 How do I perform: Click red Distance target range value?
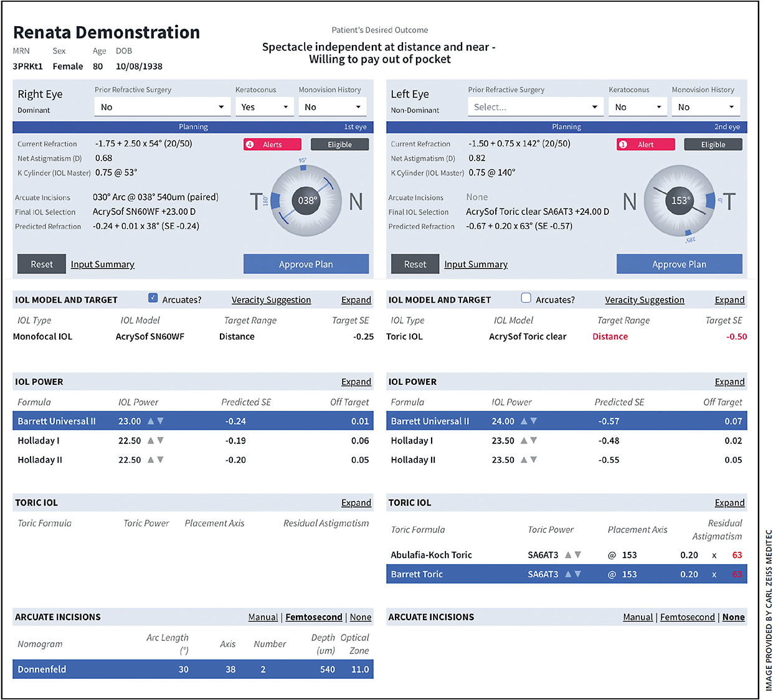coord(610,336)
